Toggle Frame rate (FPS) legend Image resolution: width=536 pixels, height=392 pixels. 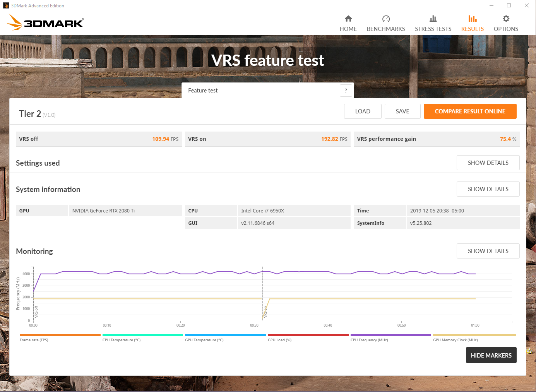[x=60, y=337]
